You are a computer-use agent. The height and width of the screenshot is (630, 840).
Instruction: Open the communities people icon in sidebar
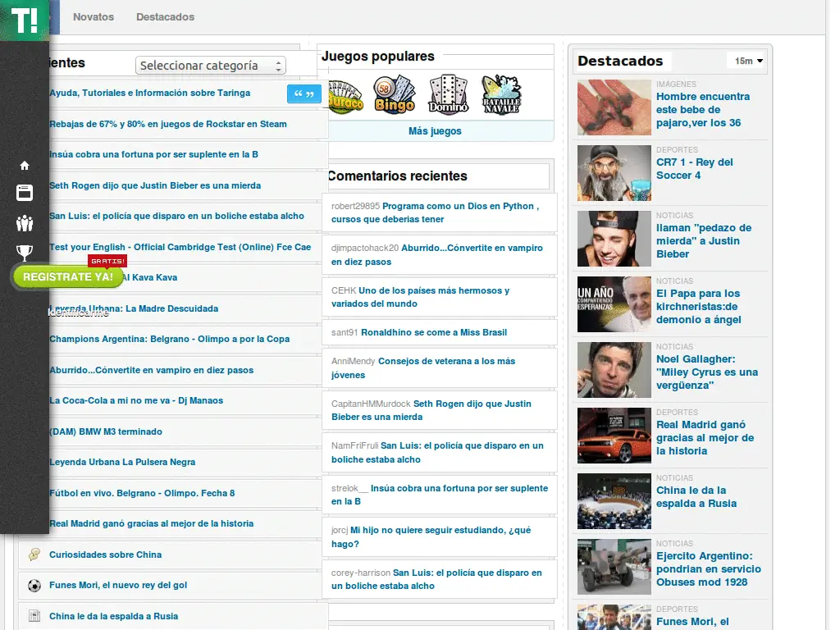coord(25,223)
